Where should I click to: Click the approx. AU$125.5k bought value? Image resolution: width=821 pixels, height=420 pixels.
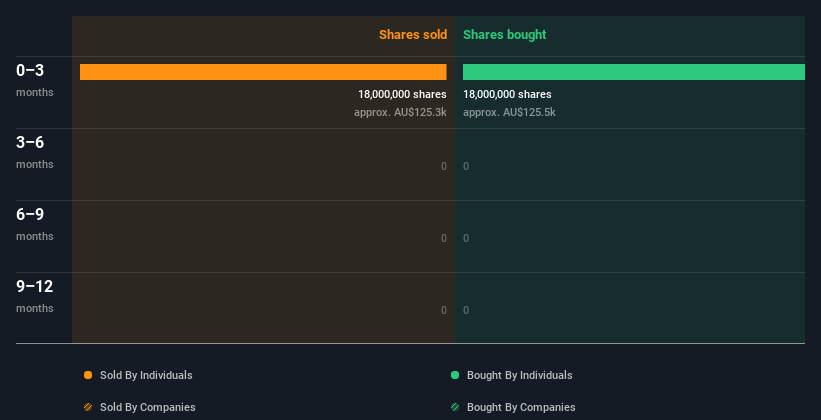[x=509, y=113]
